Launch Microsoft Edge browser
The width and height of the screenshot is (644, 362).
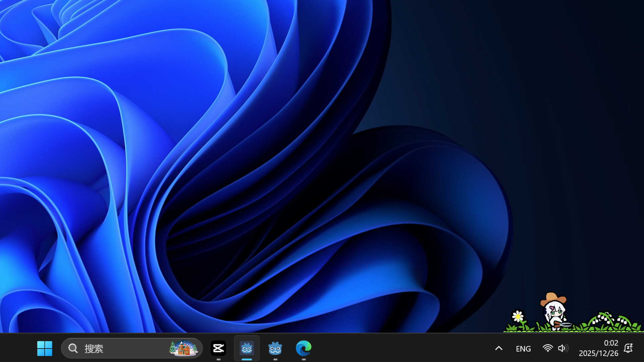[304, 348]
